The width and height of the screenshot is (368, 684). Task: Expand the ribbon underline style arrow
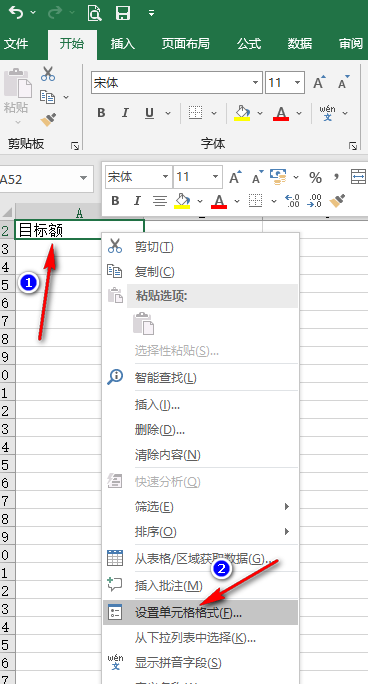[x=168, y=113]
